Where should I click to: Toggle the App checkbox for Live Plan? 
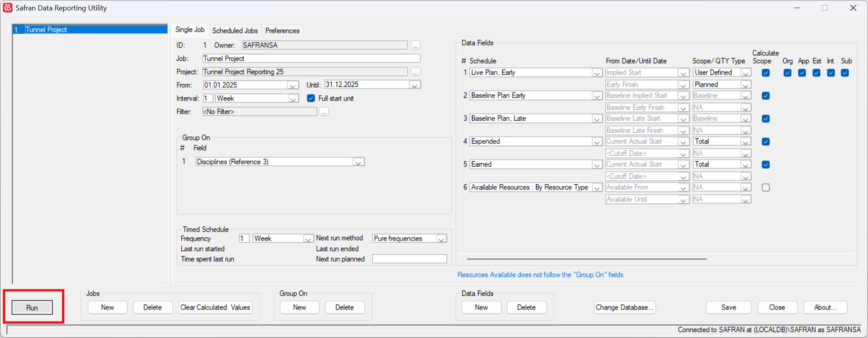pos(802,73)
